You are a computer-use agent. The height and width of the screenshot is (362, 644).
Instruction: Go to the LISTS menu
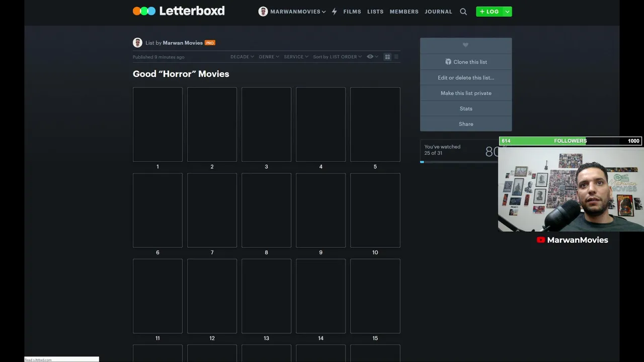click(x=375, y=12)
